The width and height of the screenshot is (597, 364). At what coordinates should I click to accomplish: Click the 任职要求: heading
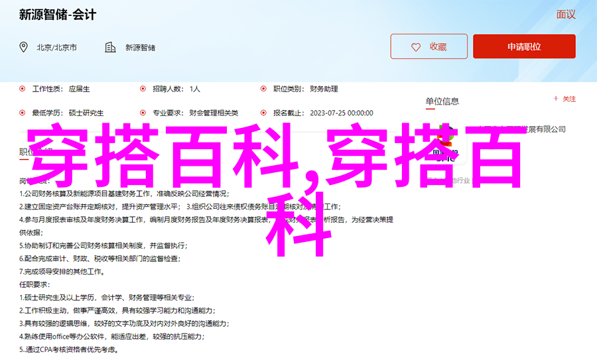(x=34, y=284)
